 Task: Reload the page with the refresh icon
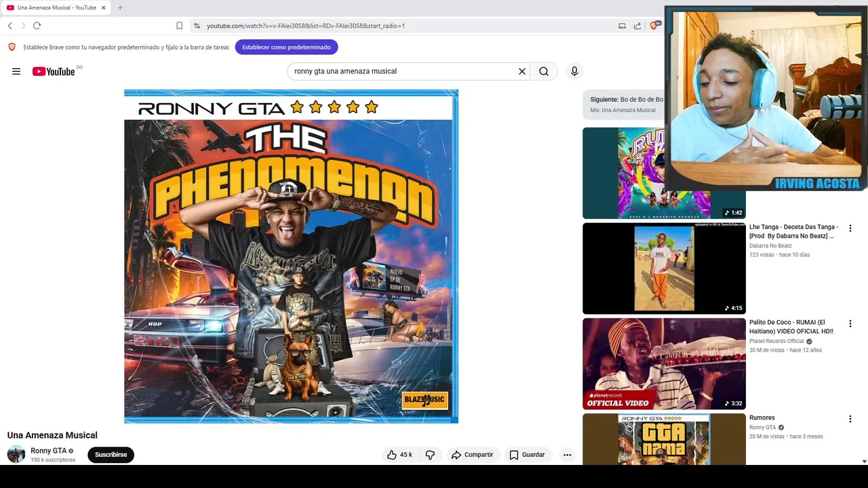[37, 26]
